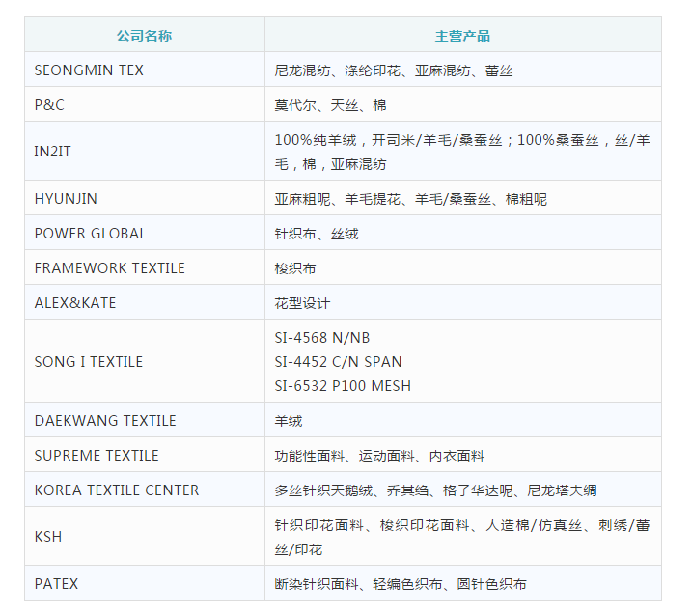This screenshot has width=692, height=616.
Task: Click the 针织印花面料 products cell
Action: (462, 536)
